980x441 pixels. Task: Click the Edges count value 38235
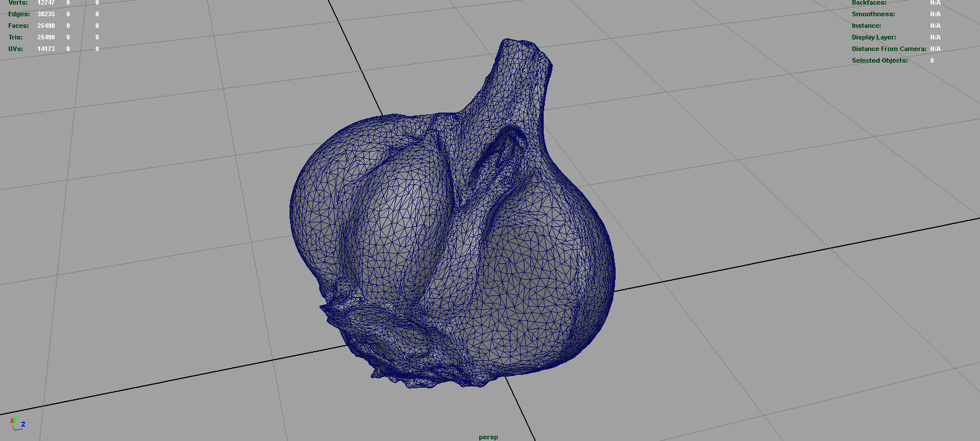[x=46, y=14]
